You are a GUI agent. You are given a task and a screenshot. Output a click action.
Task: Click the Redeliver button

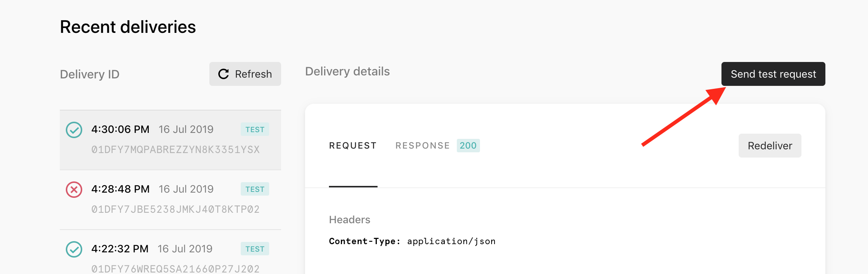pyautogui.click(x=770, y=146)
